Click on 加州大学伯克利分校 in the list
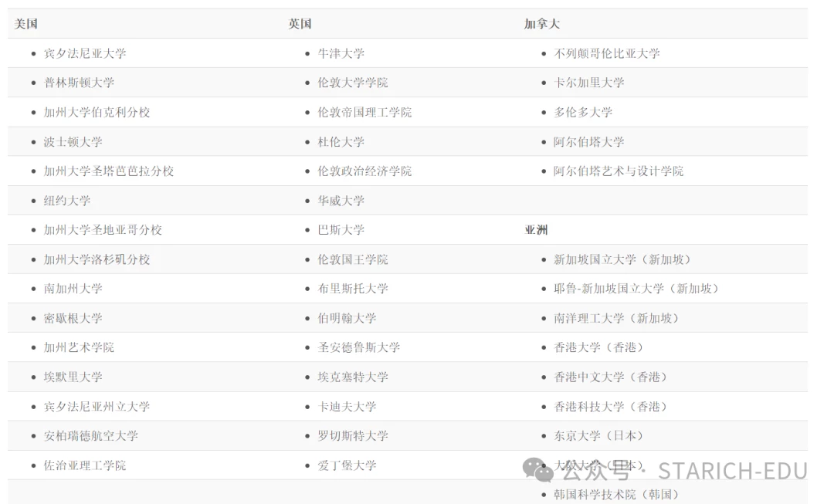The image size is (834, 504). click(97, 113)
